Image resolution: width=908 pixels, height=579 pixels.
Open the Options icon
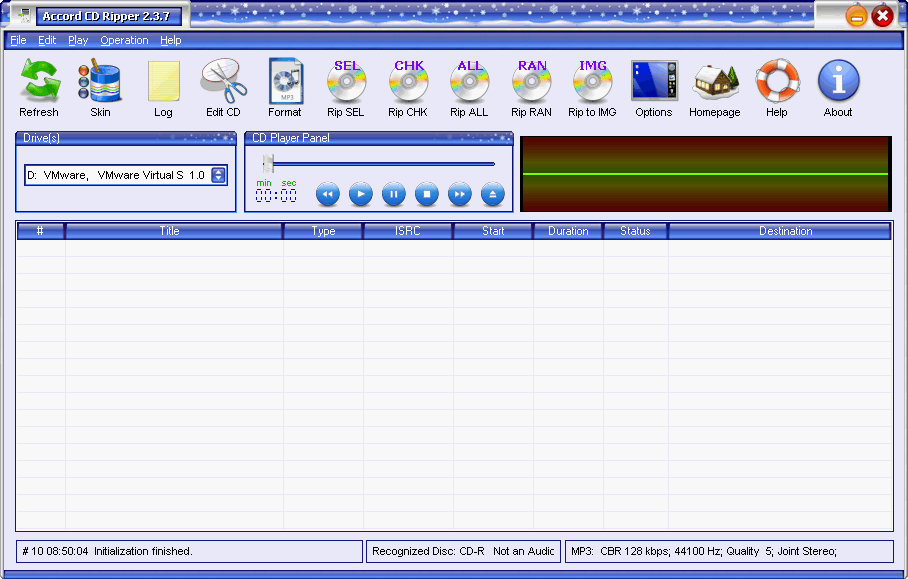pyautogui.click(x=654, y=82)
